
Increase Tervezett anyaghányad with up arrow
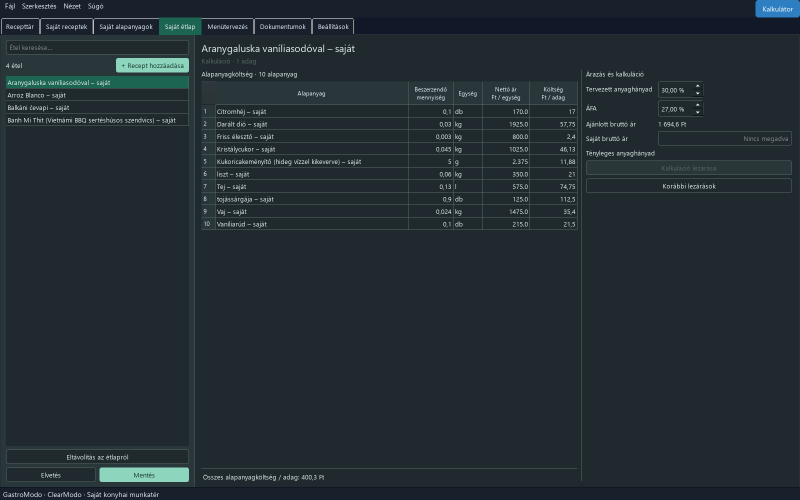[x=697, y=86]
